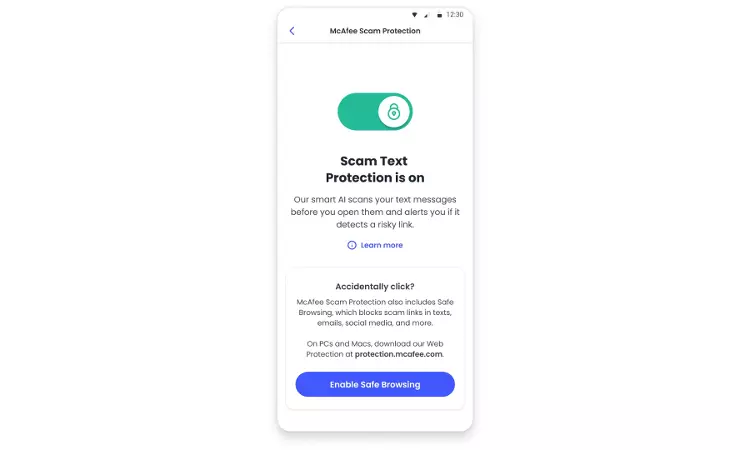Click the info circle beside Learn more
Viewport: 750px width, 450px height.
(352, 245)
